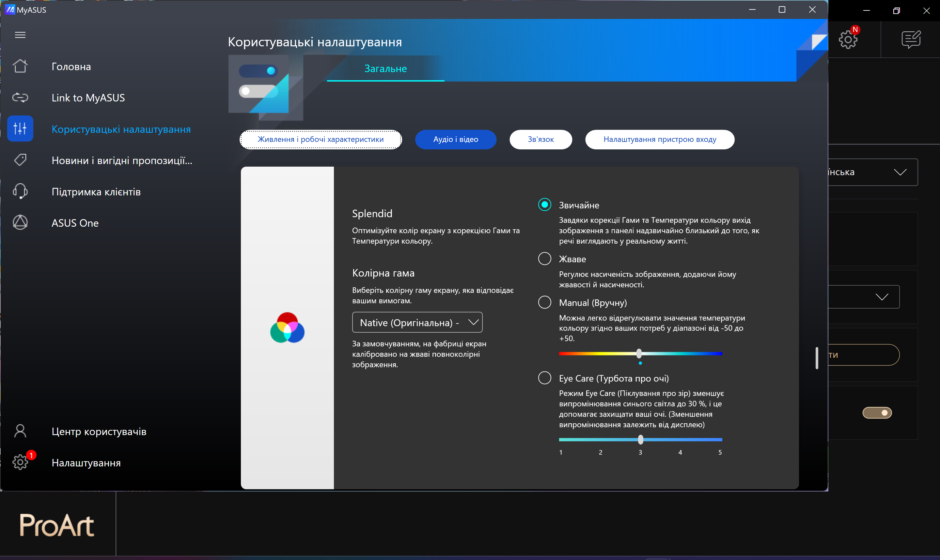Viewport: 940px width, 560px height.
Task: Click the Зв'язок button
Action: point(540,140)
